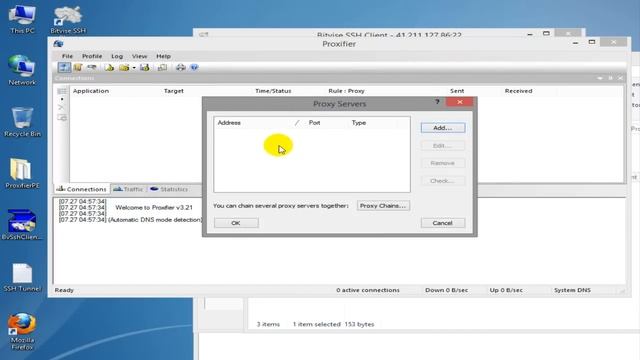
Task: Select the Mozilla Firefox desktop shortcut
Action: point(22,332)
